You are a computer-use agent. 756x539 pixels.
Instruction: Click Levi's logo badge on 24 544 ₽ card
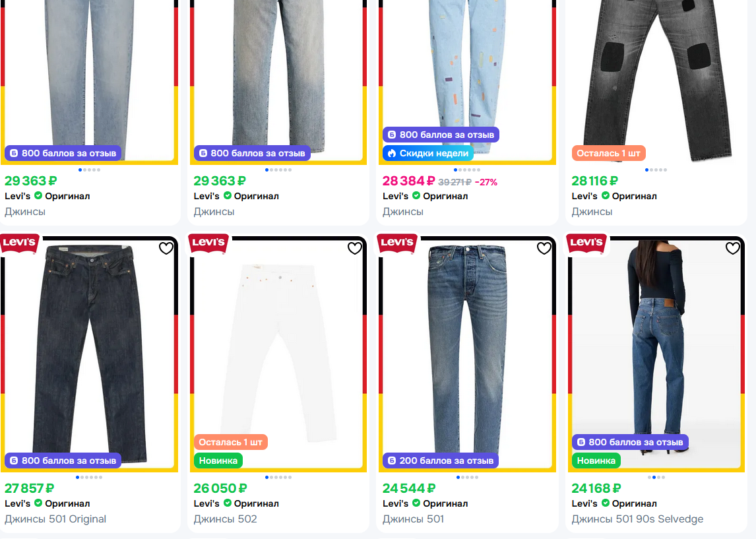coord(397,243)
